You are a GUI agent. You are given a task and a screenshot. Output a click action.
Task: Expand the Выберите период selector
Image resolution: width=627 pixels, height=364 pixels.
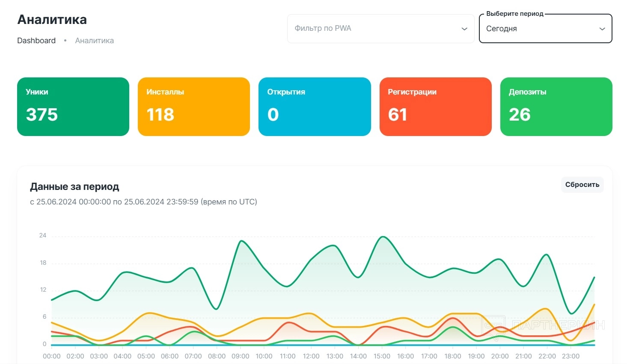click(x=545, y=29)
